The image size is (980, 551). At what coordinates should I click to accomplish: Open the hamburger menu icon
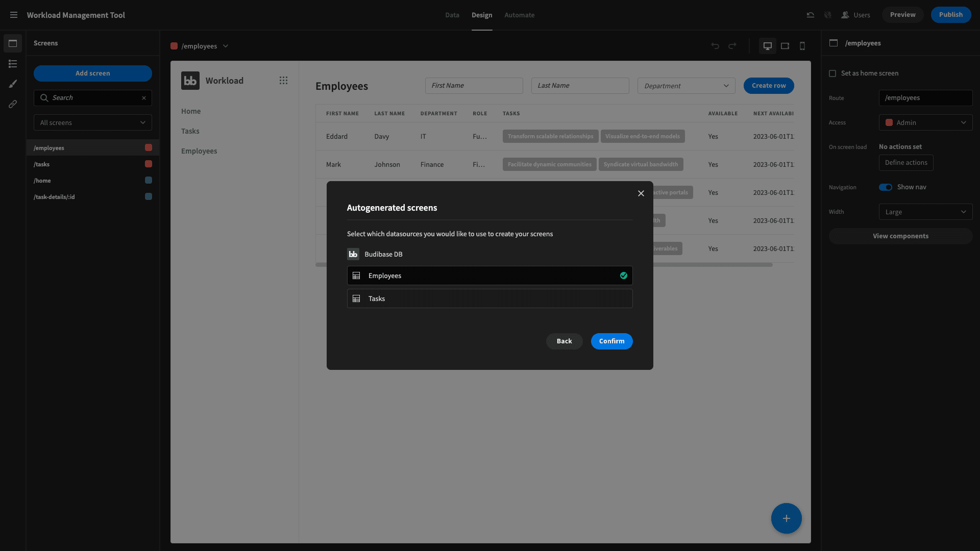coord(14,15)
